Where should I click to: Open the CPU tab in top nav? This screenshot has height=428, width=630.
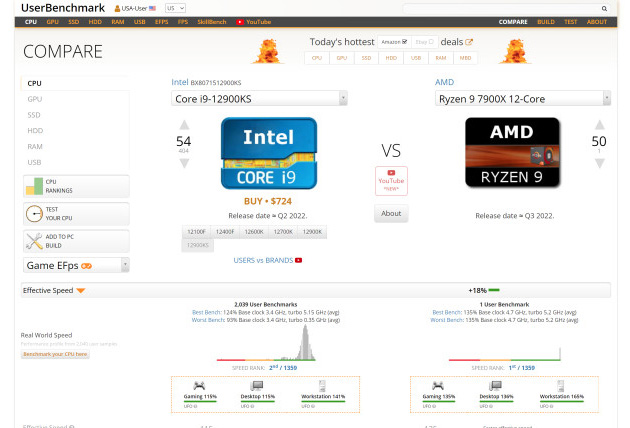pyautogui.click(x=31, y=22)
